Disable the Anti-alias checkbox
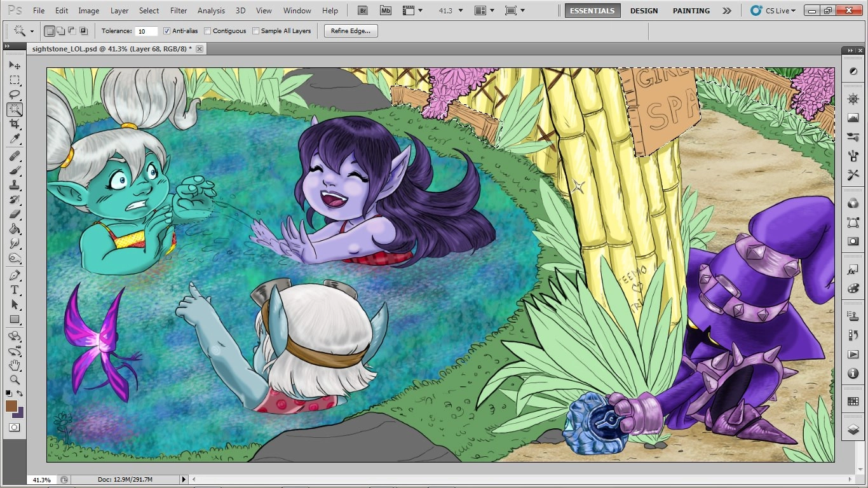 [167, 31]
